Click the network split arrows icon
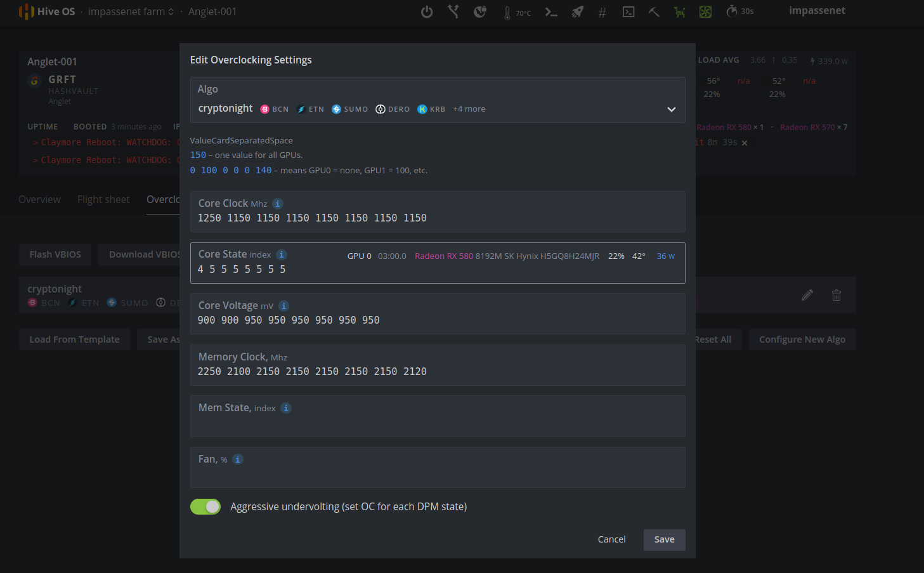The image size is (924, 573). 453,11
